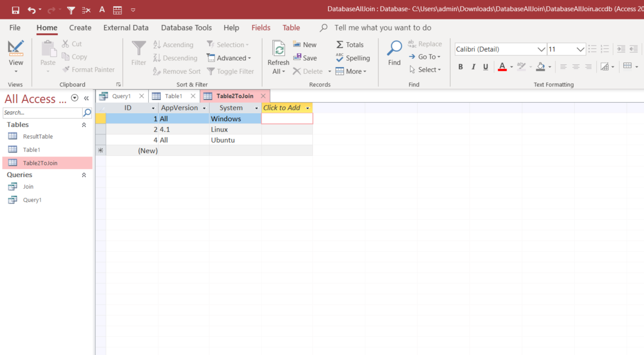Collapse the Tables group
Image resolution: width=644 pixels, height=355 pixels.
(x=84, y=124)
